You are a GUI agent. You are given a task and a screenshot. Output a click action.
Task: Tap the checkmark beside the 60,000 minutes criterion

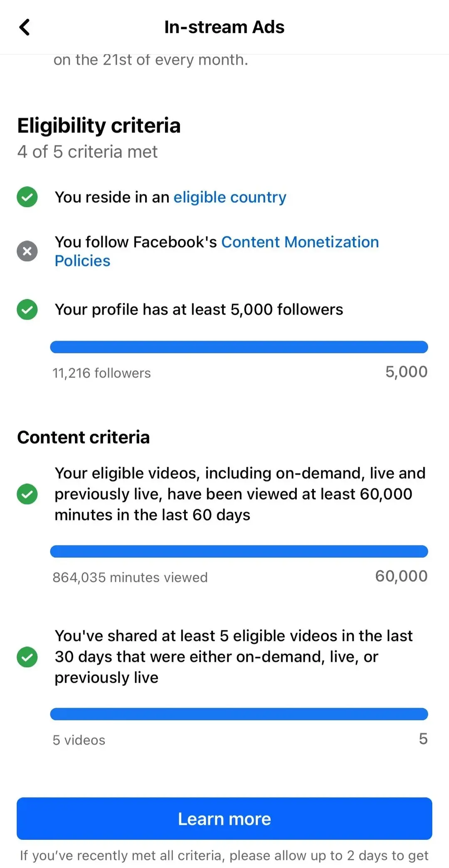(x=27, y=494)
